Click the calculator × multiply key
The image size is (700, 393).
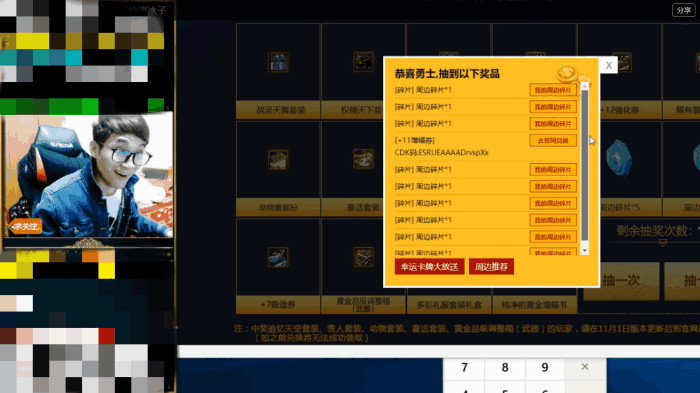click(x=585, y=367)
